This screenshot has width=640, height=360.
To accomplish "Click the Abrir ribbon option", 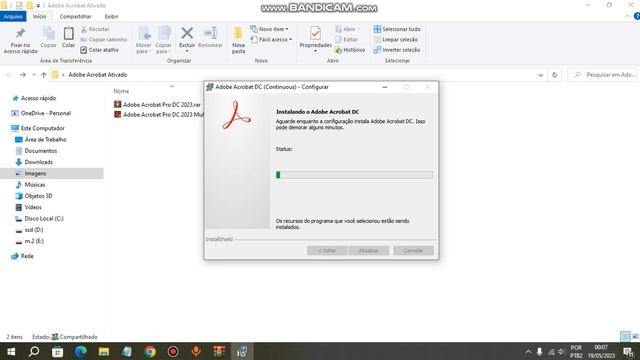I will 348,29.
